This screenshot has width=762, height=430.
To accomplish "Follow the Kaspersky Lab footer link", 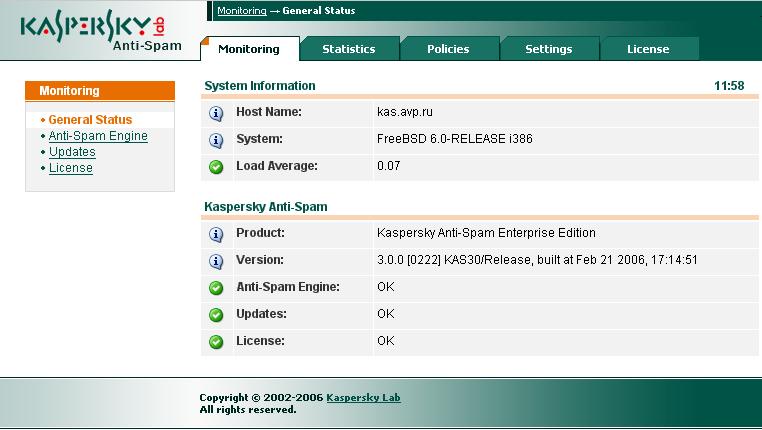I will click(364, 397).
